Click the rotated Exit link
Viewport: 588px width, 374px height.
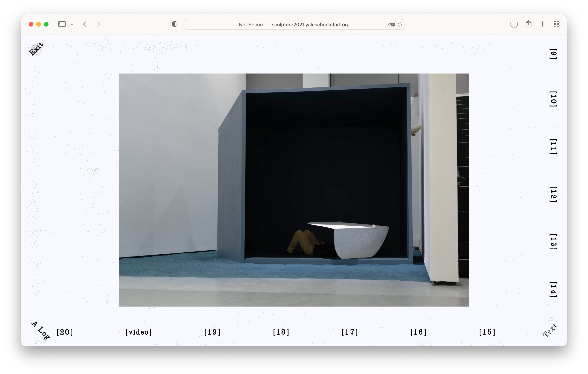pyautogui.click(x=36, y=49)
